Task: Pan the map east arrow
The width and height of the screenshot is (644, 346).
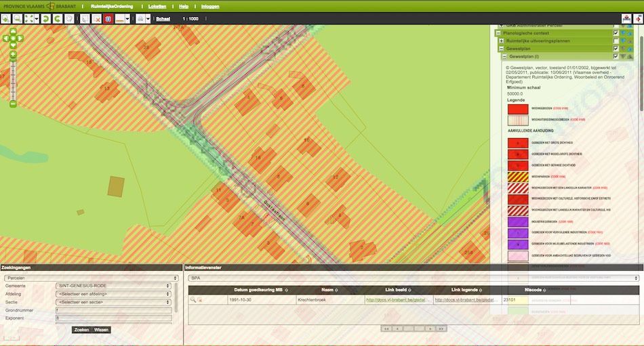Action: [x=20, y=38]
